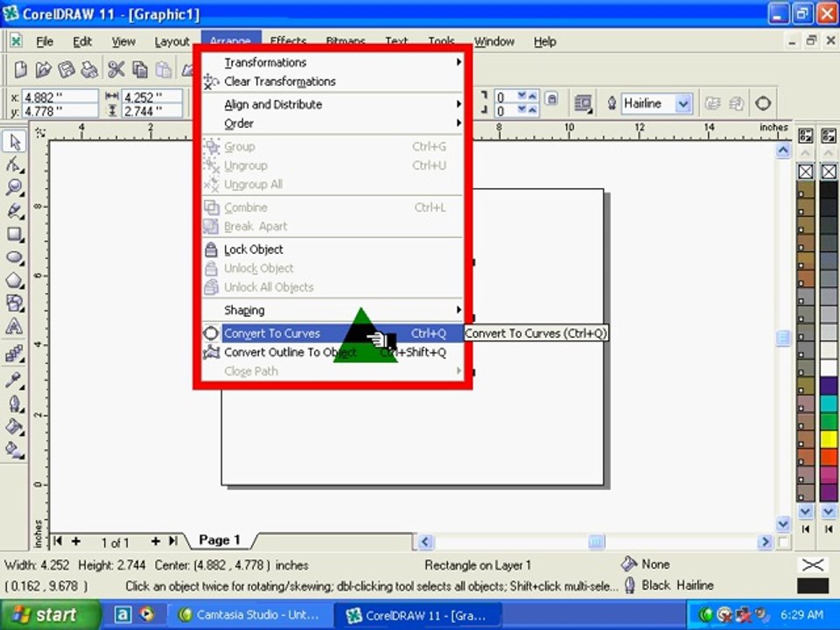Click the ruler origin corner icon
840x630 pixels.
40,132
